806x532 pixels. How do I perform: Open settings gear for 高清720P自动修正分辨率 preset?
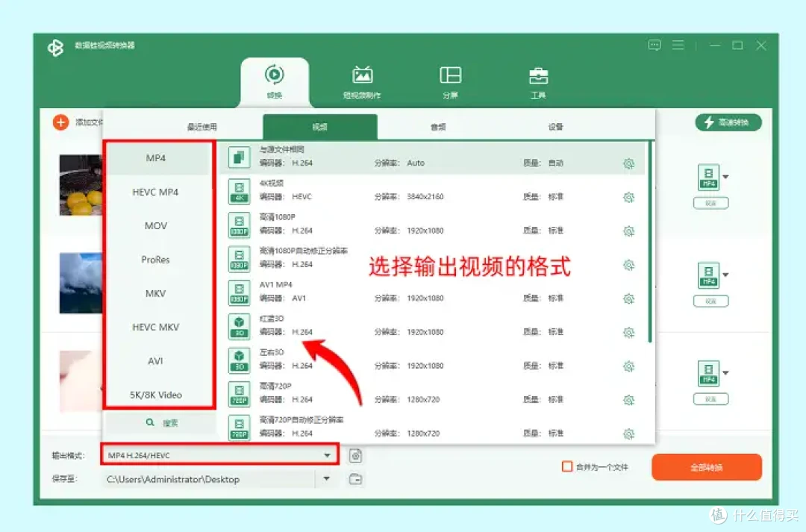coord(628,434)
